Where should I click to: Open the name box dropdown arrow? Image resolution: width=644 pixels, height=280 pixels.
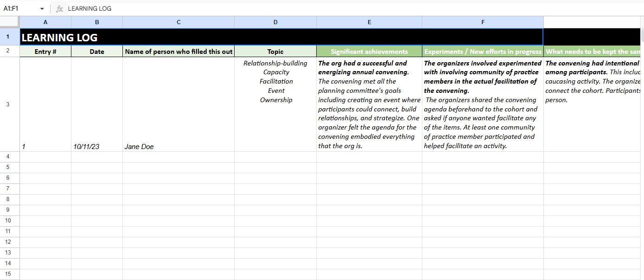click(x=42, y=9)
